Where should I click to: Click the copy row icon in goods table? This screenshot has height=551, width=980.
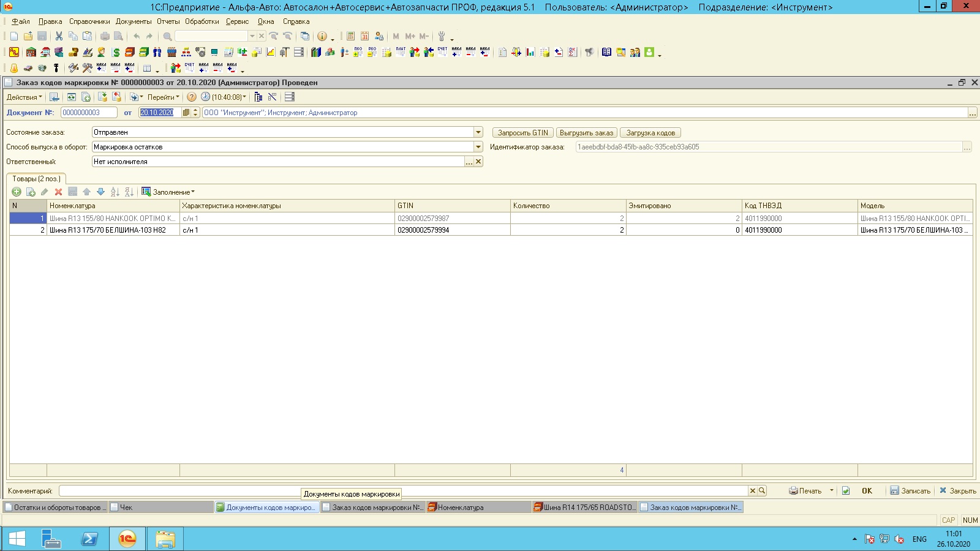pyautogui.click(x=31, y=192)
